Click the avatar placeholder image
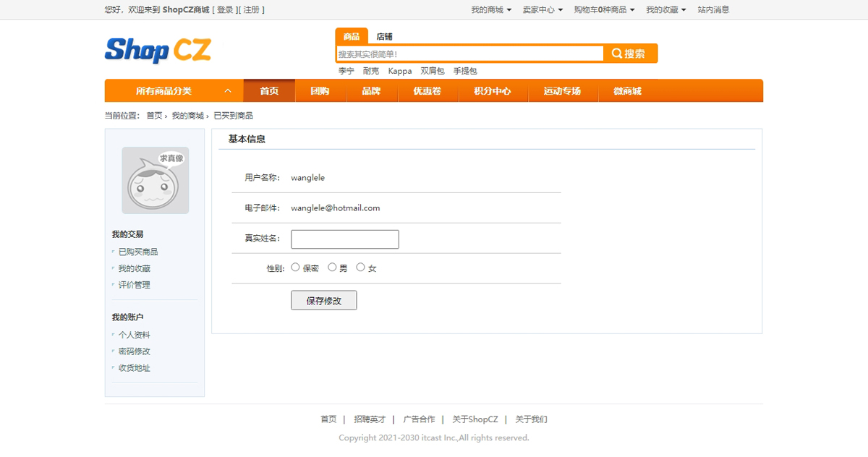The height and width of the screenshot is (457, 868). 155,180
